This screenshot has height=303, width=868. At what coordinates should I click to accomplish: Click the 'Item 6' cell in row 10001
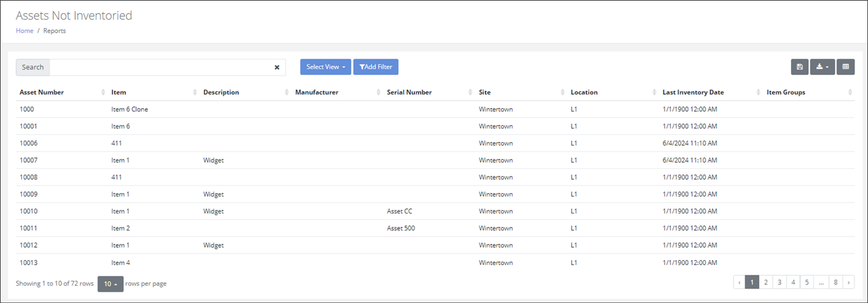[x=120, y=126]
